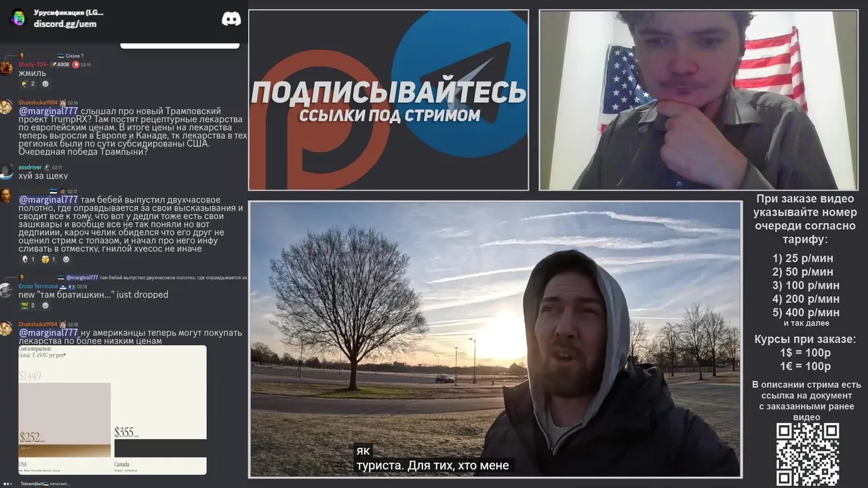Click the Урусификация server avatar icon
The image size is (868, 488).
point(18,18)
